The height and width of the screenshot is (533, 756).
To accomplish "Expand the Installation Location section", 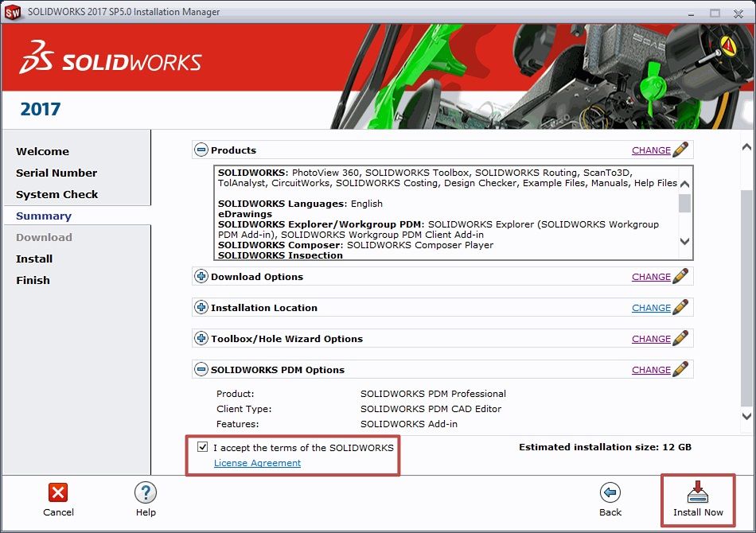I will [201, 308].
